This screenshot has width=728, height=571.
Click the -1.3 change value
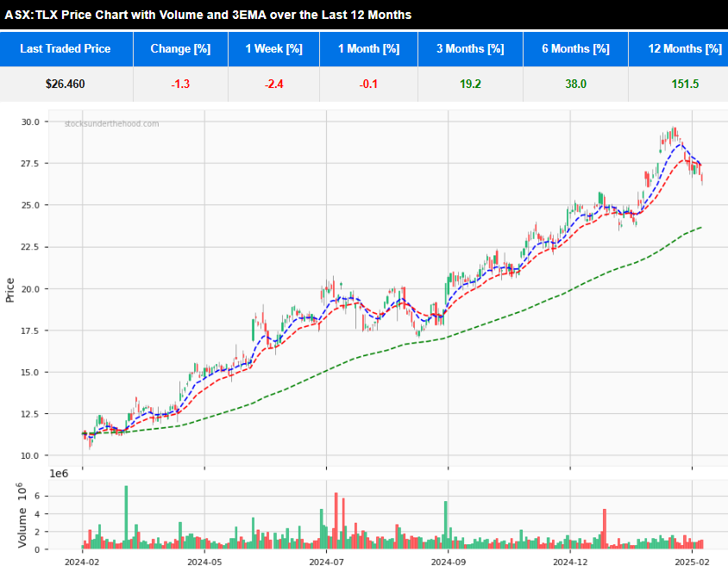[x=180, y=84]
